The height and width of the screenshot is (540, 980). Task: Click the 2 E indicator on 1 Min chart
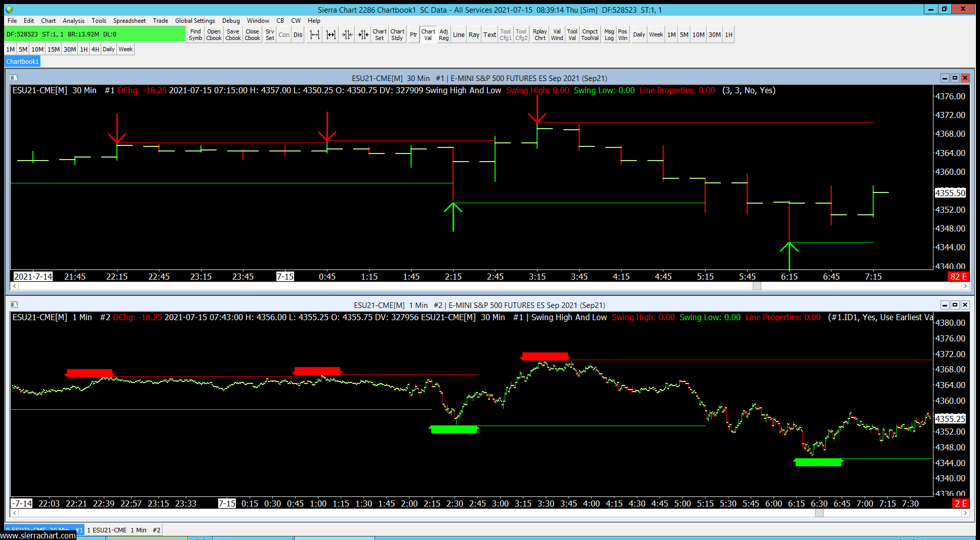960,504
